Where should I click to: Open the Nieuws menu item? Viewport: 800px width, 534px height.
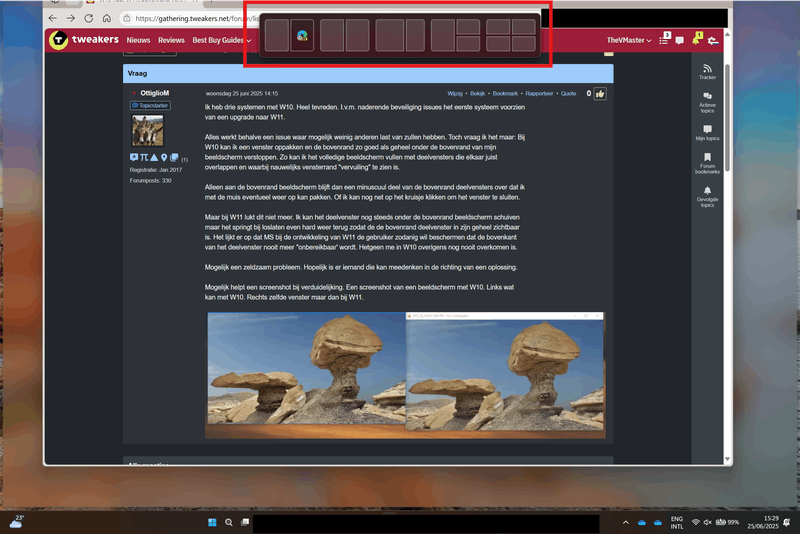(x=138, y=40)
